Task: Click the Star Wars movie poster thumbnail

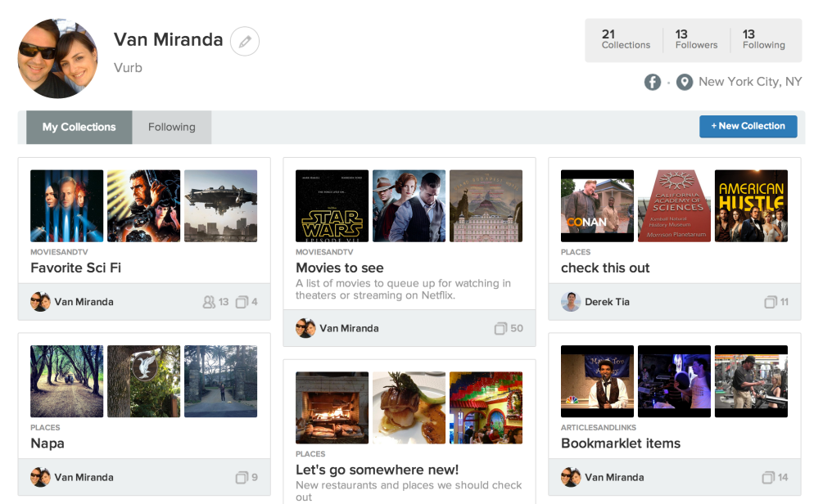Action: pyautogui.click(x=332, y=205)
